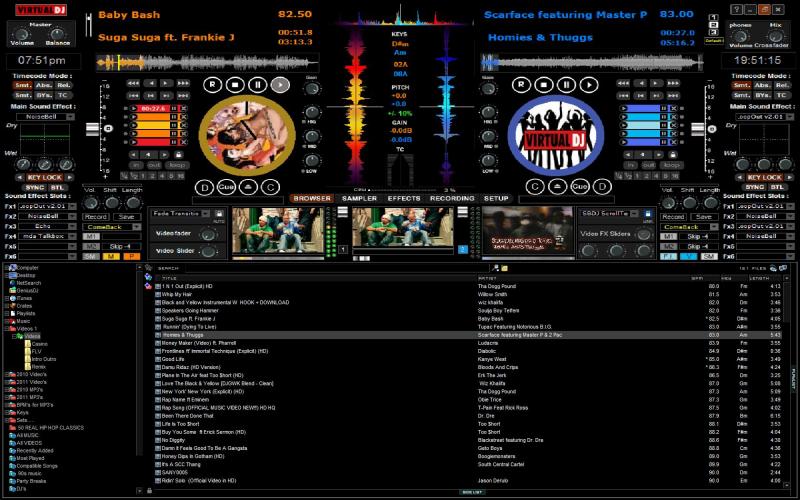This screenshot has height=500, width=800.
Task: Toggle BTL on the right deck
Action: [x=777, y=187]
